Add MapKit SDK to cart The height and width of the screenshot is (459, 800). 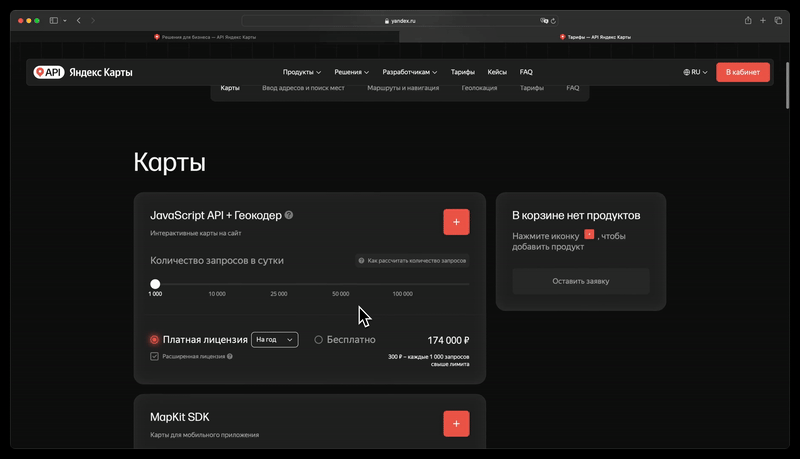(456, 424)
